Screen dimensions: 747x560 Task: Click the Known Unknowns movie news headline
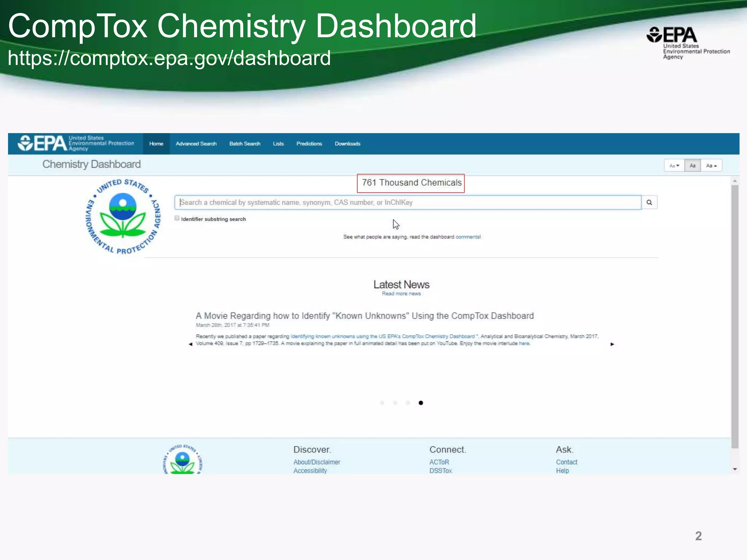pyautogui.click(x=365, y=316)
